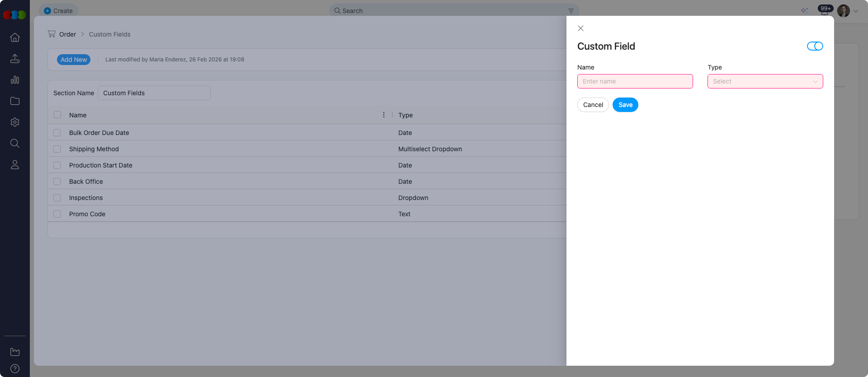The width and height of the screenshot is (868, 377).
Task: Open the folder icon in sidebar
Action: coord(15,101)
